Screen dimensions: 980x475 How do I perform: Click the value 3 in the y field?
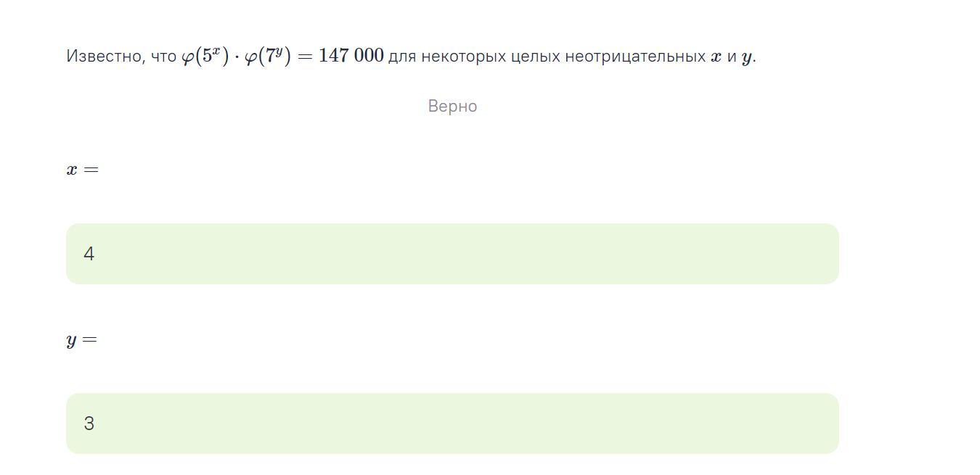(x=89, y=424)
